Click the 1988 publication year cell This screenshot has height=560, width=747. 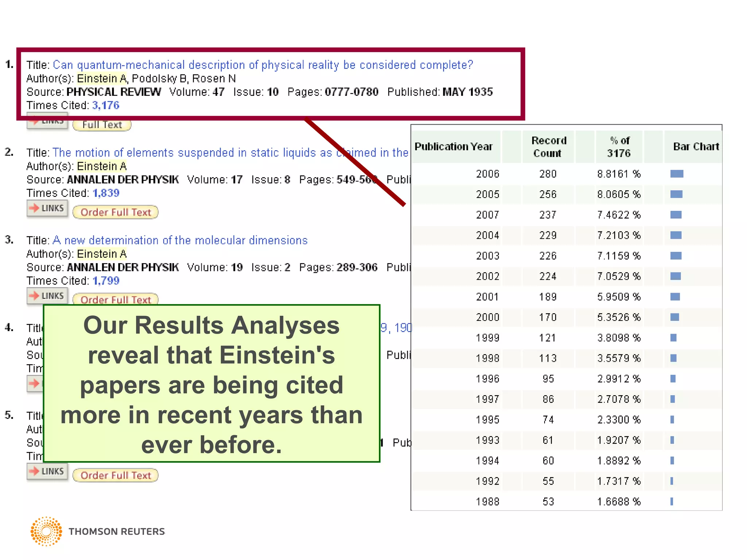(x=488, y=502)
